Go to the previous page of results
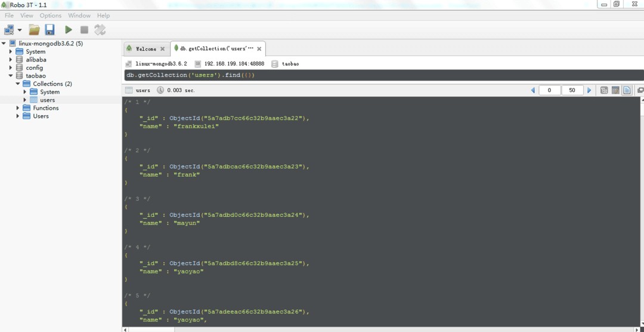644x332 pixels. click(532, 90)
